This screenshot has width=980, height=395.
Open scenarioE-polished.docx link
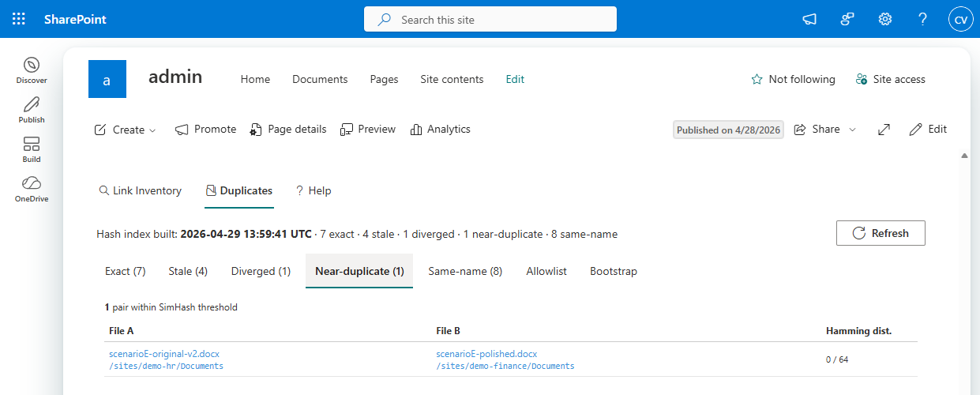pos(486,354)
